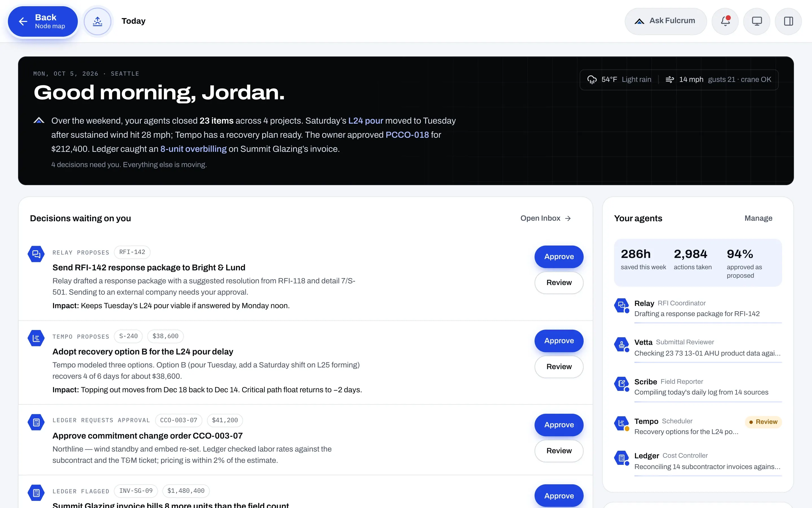
Task: Approve recovery option B for L24 pour
Action: [x=559, y=341]
